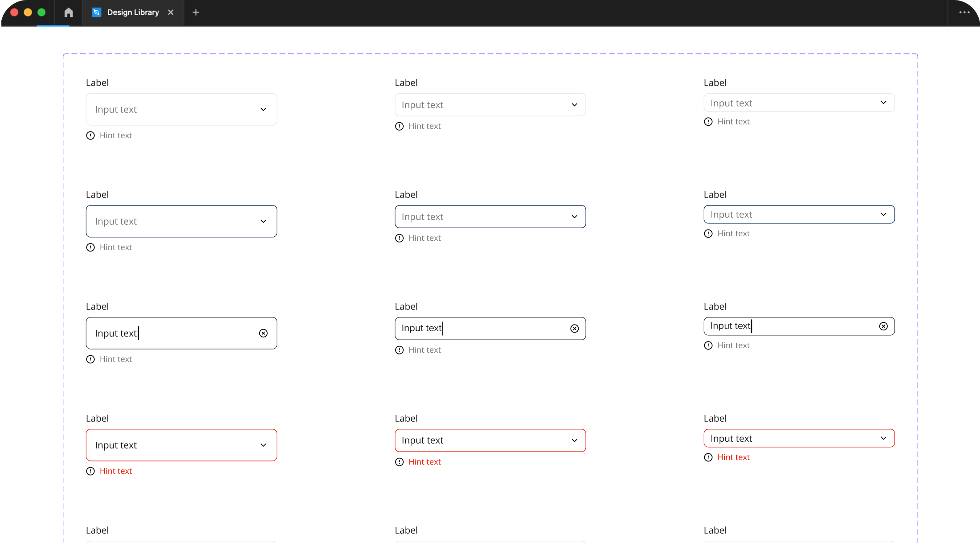Expand the large default dropdown chevron

[x=263, y=110]
